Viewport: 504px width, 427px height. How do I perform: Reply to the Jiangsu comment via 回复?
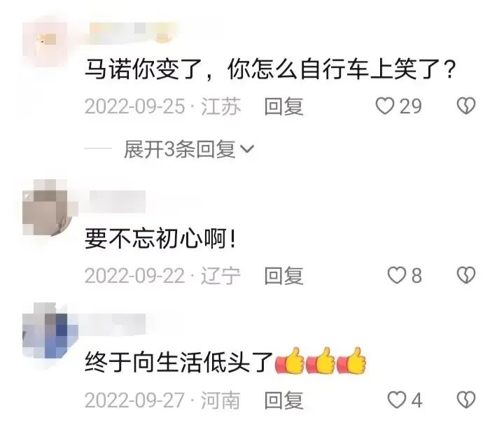[283, 106]
